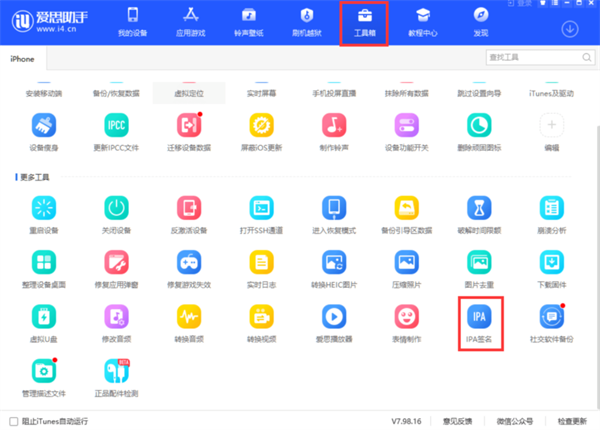The width and height of the screenshot is (600, 430).
Task: Open the 转换视频 tool
Action: [261, 316]
